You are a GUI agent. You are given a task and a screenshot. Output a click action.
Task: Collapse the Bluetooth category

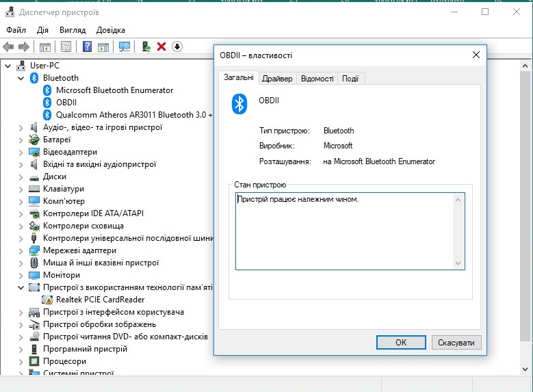coord(21,78)
